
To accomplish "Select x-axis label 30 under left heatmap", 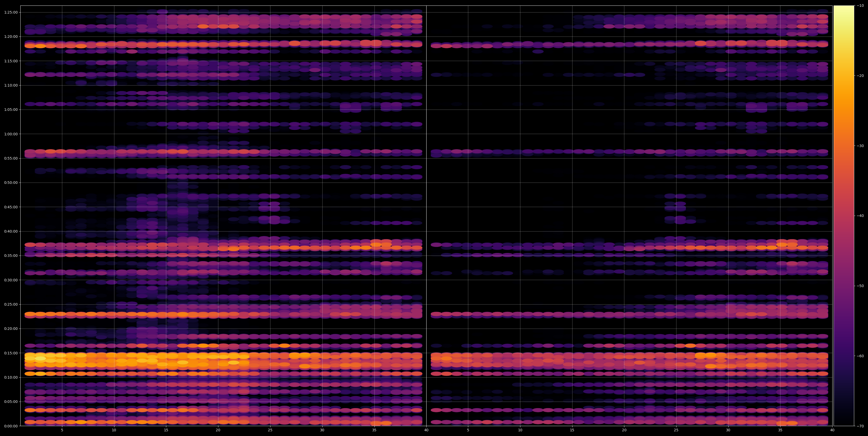I will tap(322, 430).
